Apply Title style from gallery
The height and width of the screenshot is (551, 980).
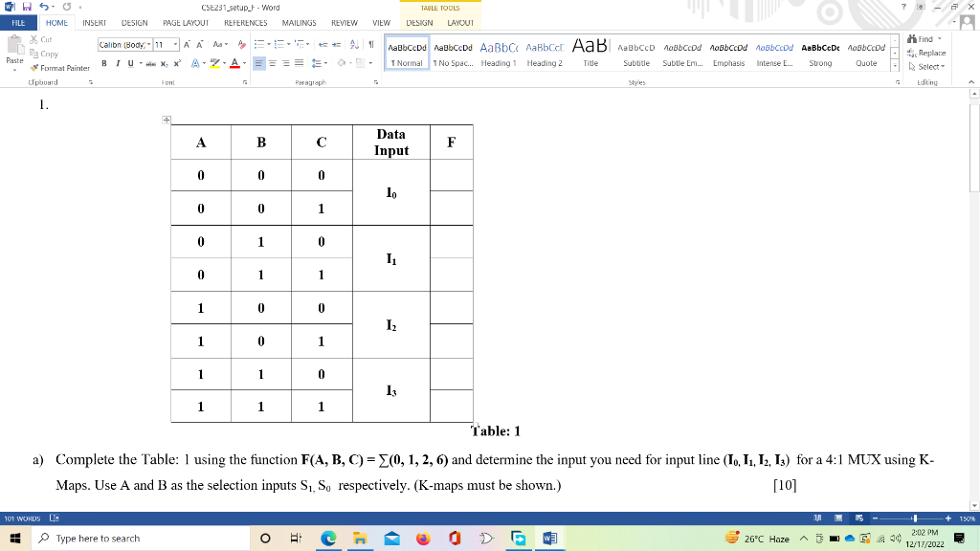(590, 54)
